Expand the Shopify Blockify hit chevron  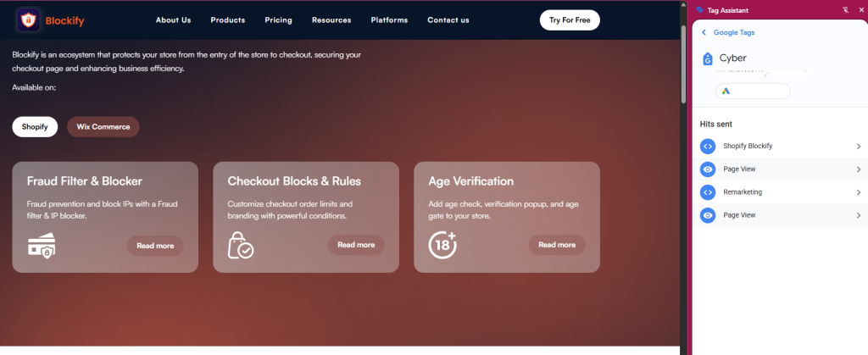point(859,147)
